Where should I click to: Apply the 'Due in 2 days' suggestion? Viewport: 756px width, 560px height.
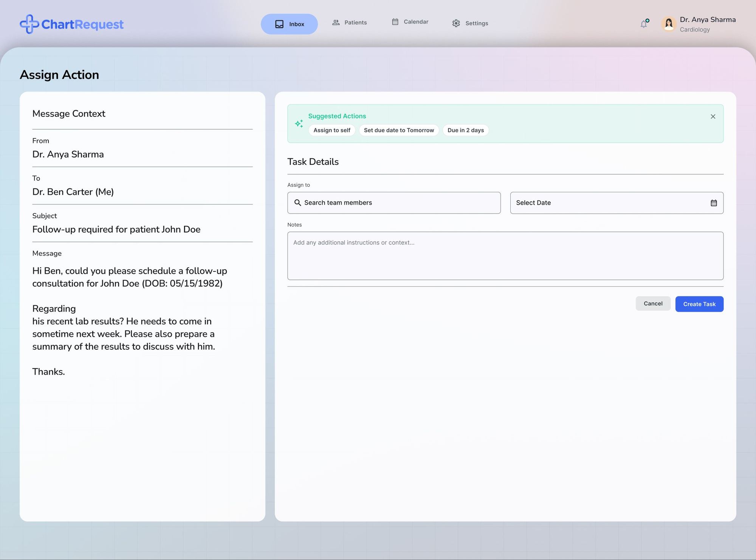tap(466, 130)
